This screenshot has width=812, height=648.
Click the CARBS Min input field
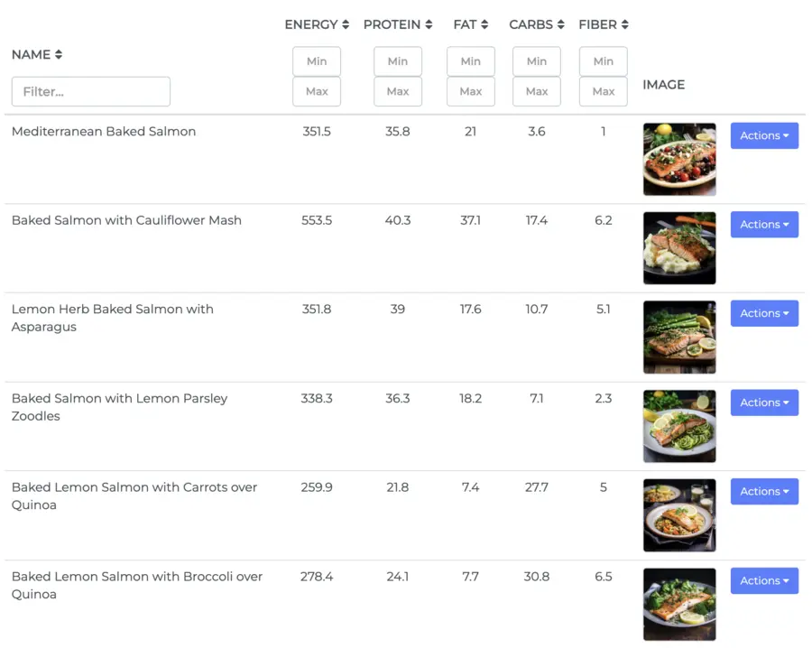[536, 61]
